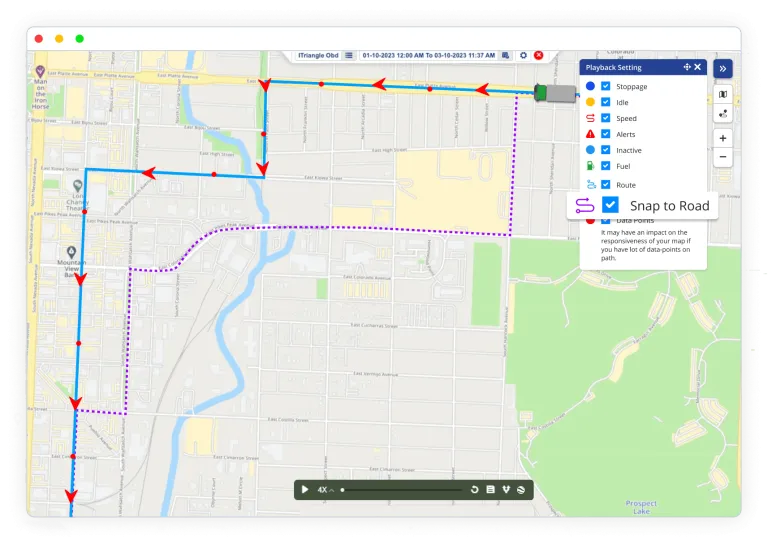Click the replay/restart icon in playback bar
This screenshot has height=544, width=768.
point(475,490)
